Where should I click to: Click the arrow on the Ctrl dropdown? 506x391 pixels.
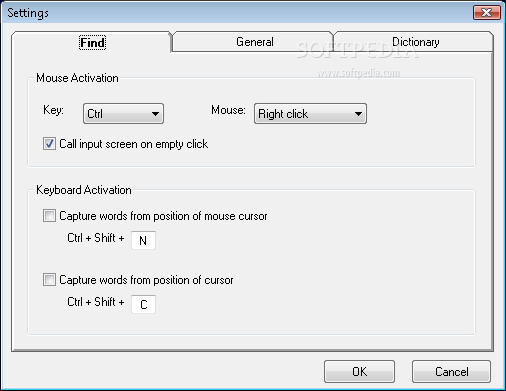pyautogui.click(x=155, y=114)
